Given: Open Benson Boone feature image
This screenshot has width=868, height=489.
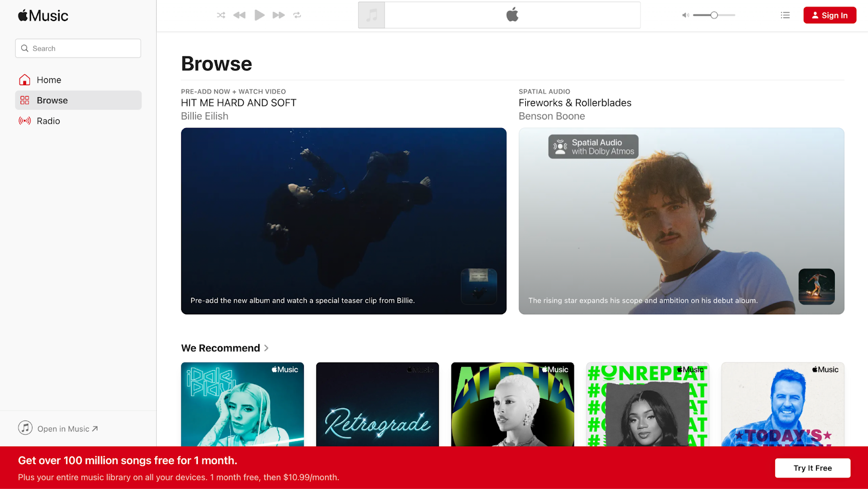Looking at the screenshot, I should [681, 221].
